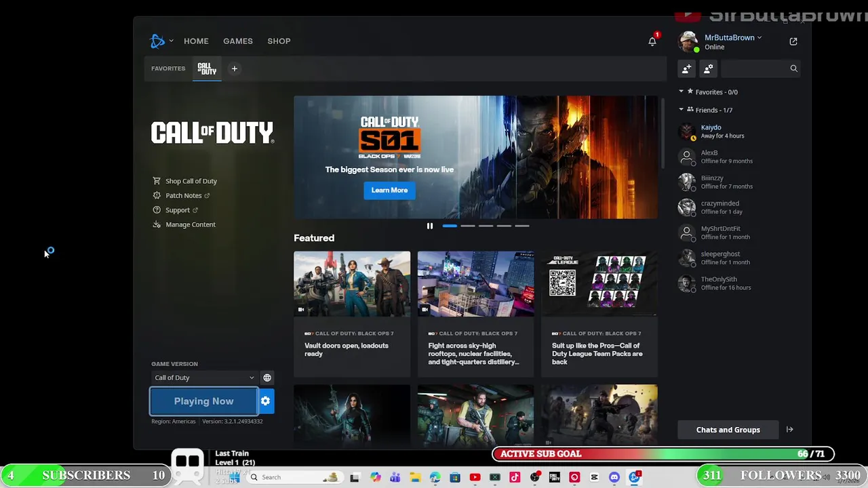This screenshot has width=868, height=488.
Task: Click the Learn More banner button
Action: (x=389, y=190)
